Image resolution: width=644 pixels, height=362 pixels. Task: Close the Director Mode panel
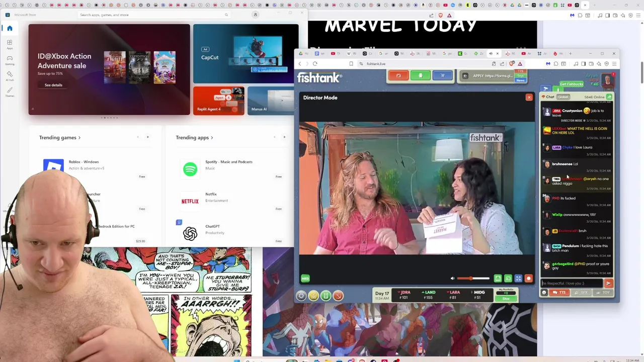[529, 97]
